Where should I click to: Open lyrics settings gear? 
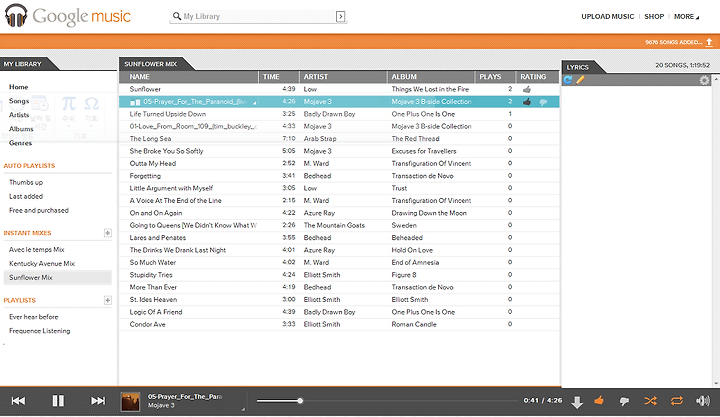click(704, 80)
